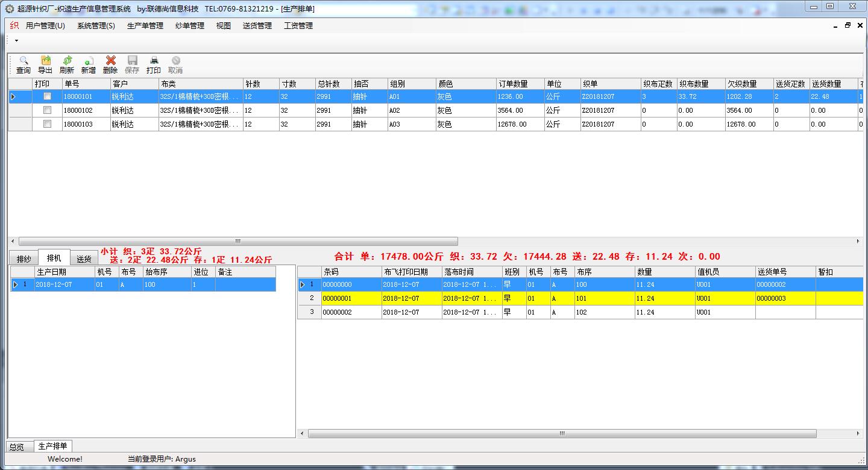The image size is (868, 470).
Task: Select the 排机 tab
Action: 54,258
